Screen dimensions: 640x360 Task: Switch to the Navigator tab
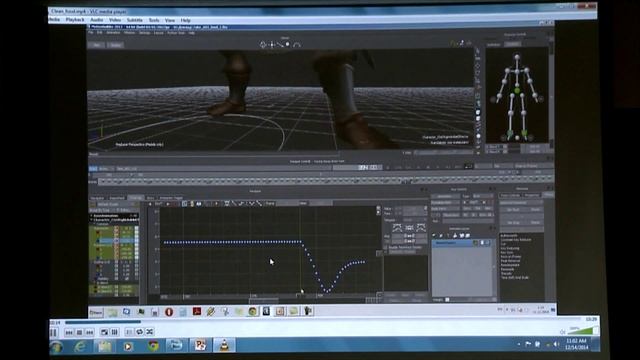97,198
